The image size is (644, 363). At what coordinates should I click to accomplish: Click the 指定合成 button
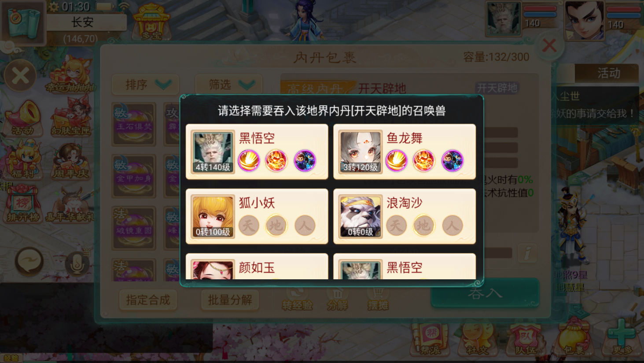(x=148, y=300)
